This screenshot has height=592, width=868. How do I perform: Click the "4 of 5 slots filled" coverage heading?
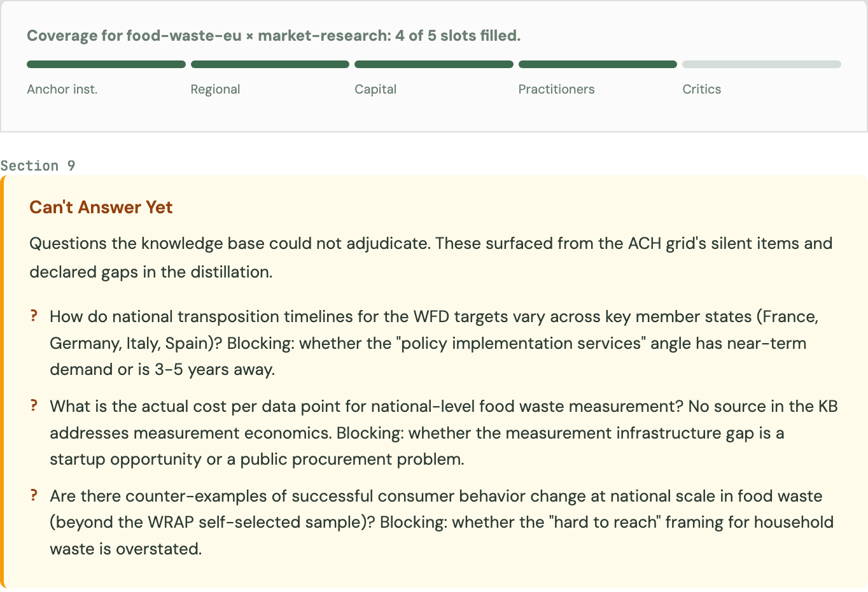click(274, 36)
